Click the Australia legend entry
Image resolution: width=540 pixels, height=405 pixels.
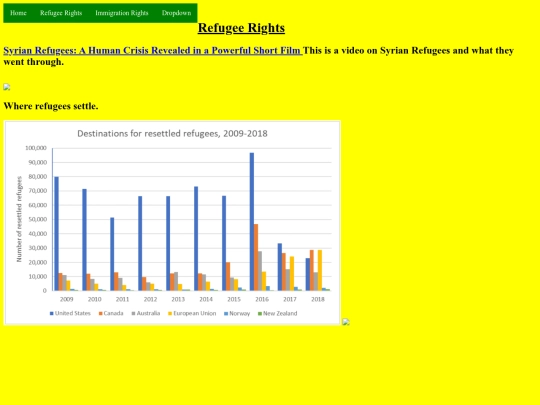(146, 313)
